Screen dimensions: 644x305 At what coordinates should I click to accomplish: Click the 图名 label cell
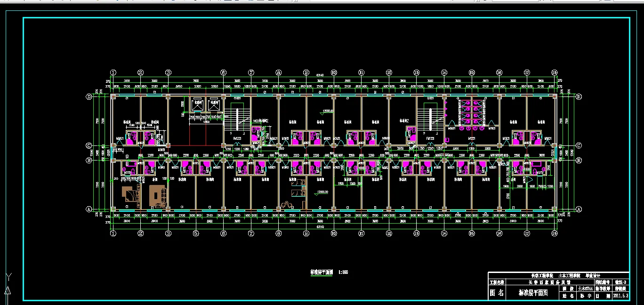pos(497,293)
